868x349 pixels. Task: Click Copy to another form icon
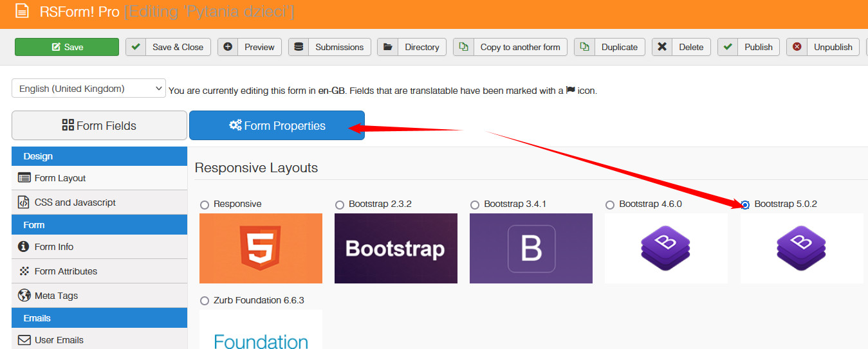463,47
